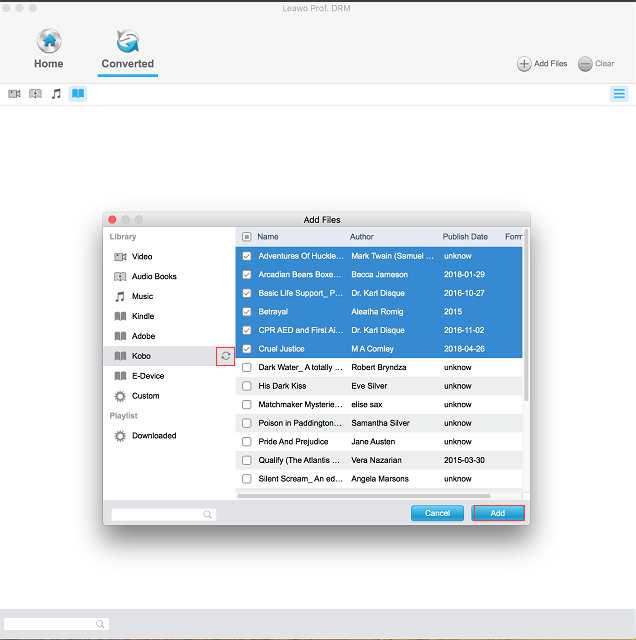Select the eBook category filter icon

pyautogui.click(x=78, y=94)
